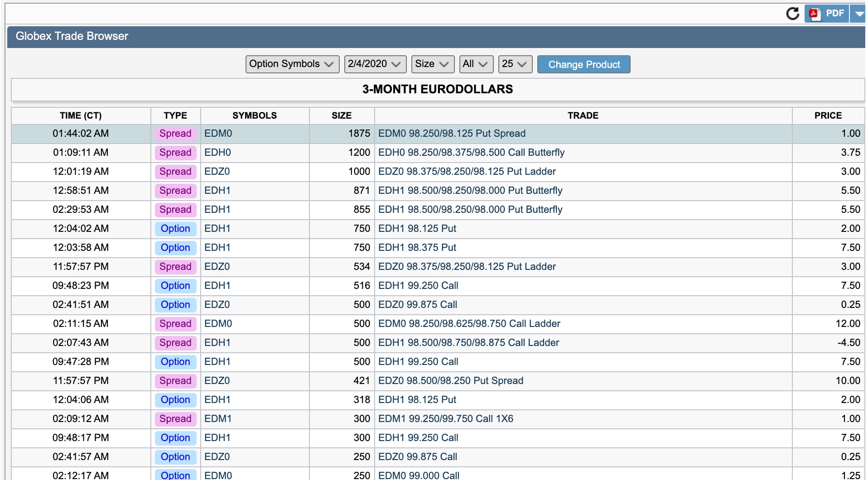Click the Change Product button
Screen dimensions: 868x480
point(583,64)
